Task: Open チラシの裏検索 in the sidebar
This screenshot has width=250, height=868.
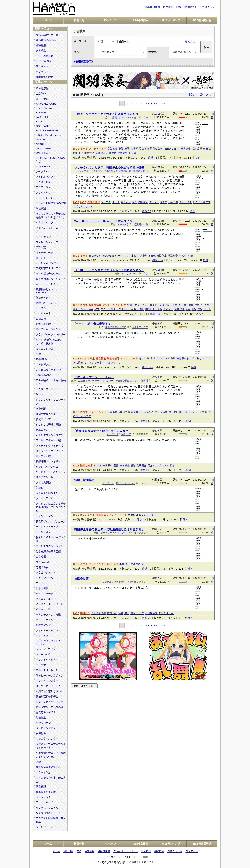Action: click(44, 56)
